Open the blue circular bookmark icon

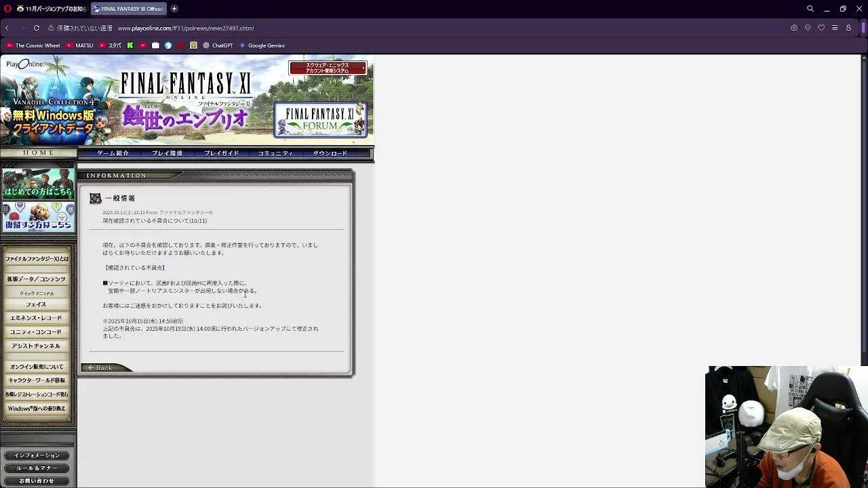click(168, 45)
